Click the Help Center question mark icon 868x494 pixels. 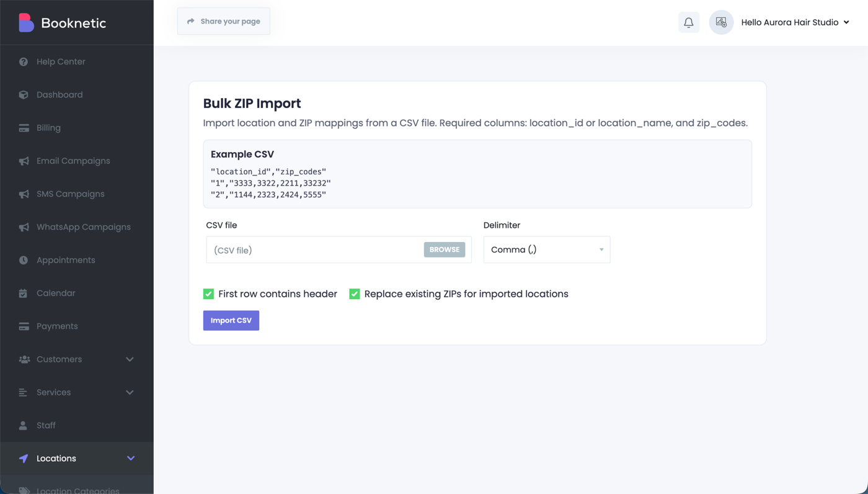pos(24,62)
